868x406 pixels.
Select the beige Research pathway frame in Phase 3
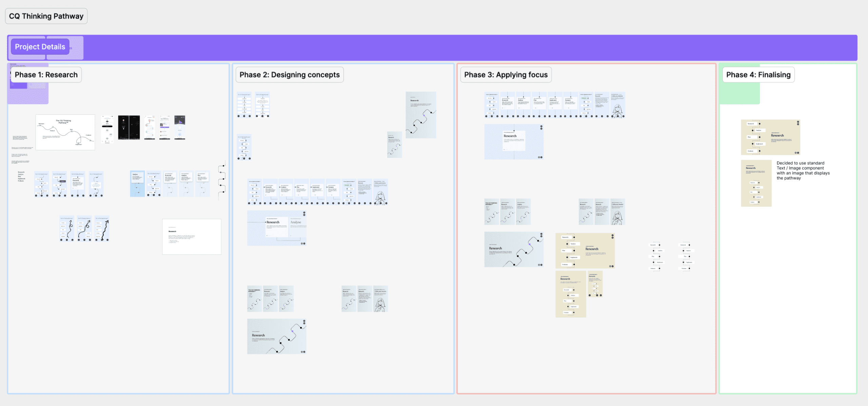pos(585,251)
